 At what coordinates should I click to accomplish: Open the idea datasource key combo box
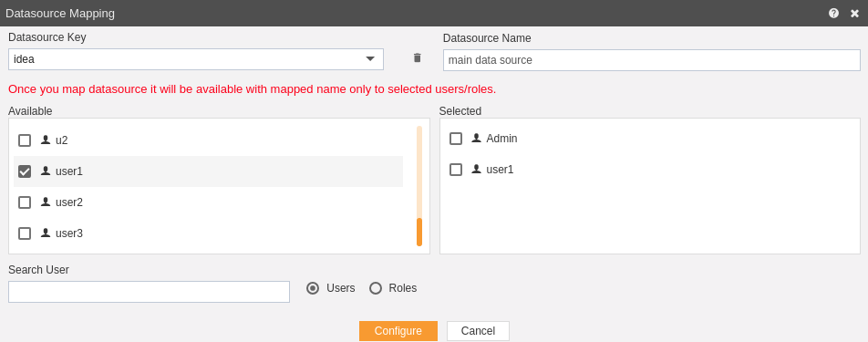click(196, 59)
